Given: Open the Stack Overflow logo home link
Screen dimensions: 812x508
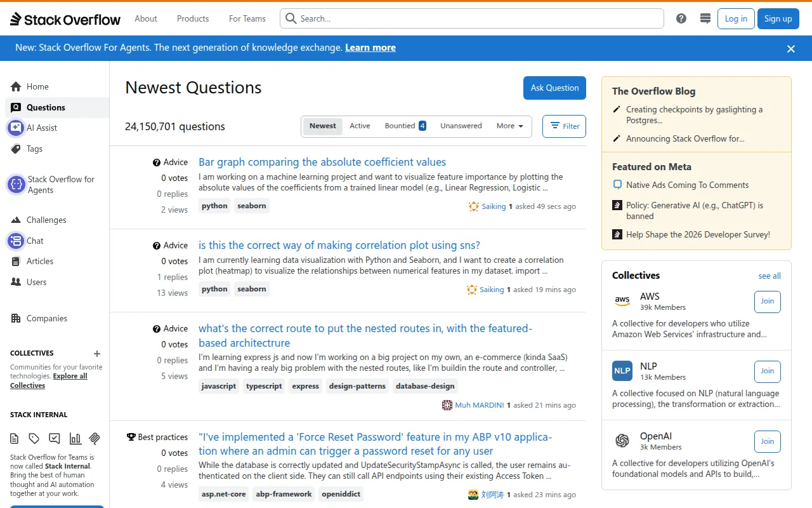Looking at the screenshot, I should click(x=65, y=19).
